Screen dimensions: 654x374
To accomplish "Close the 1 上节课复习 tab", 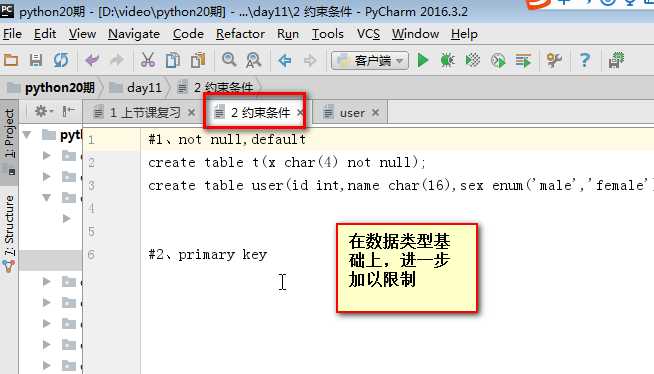I will pos(191,113).
